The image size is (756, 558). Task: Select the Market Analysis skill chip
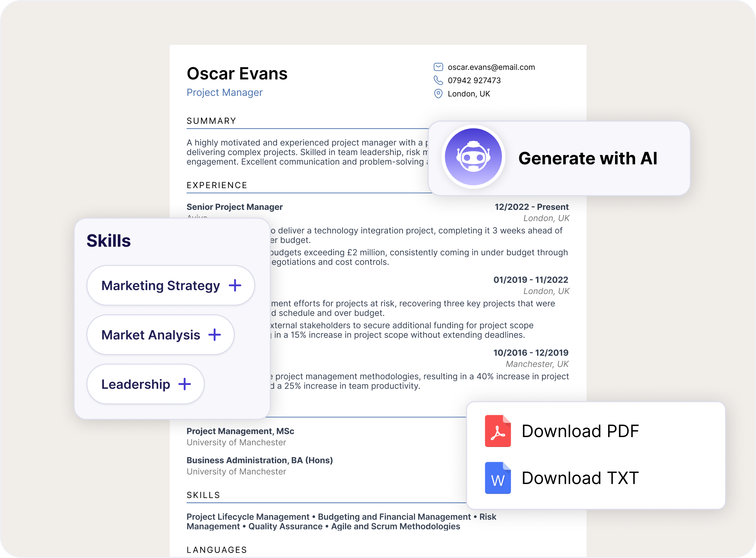pyautogui.click(x=151, y=335)
